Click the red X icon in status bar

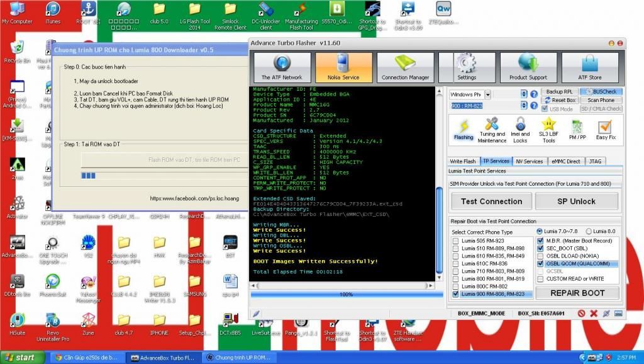tap(594, 314)
